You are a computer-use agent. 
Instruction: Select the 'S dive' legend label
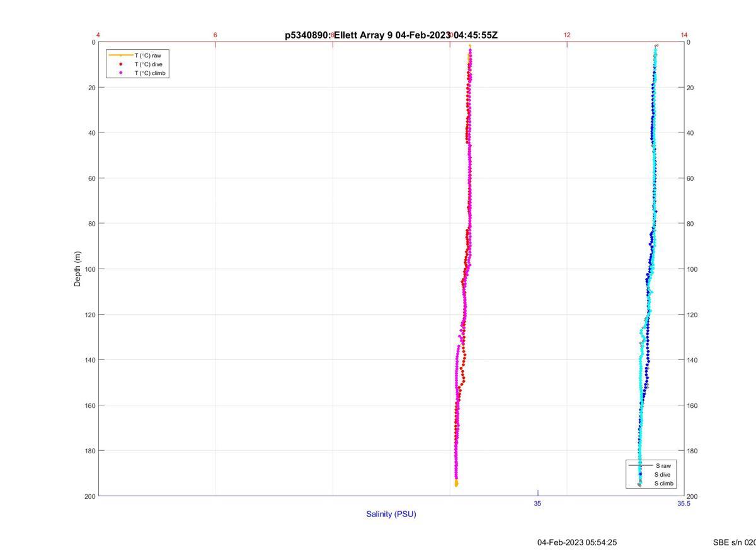click(662, 474)
